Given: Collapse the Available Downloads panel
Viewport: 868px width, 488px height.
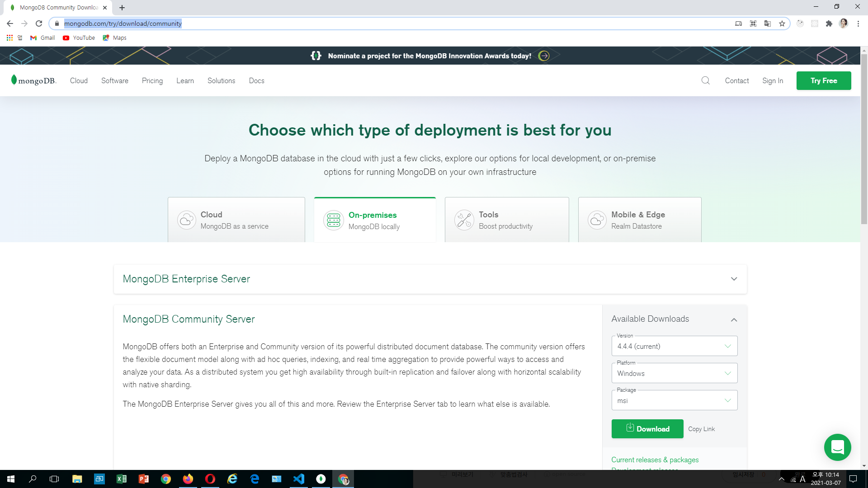Looking at the screenshot, I should pos(734,319).
